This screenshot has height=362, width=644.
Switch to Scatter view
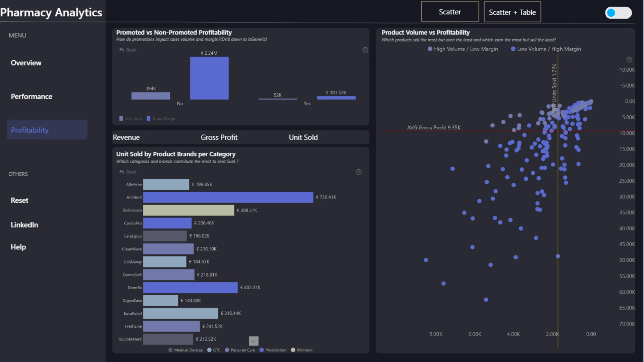tap(450, 12)
